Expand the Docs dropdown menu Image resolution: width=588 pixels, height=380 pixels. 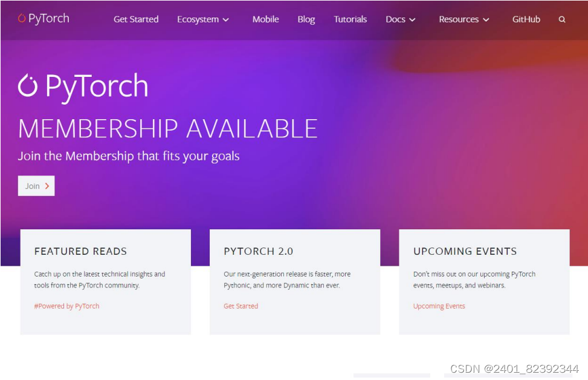pos(401,19)
